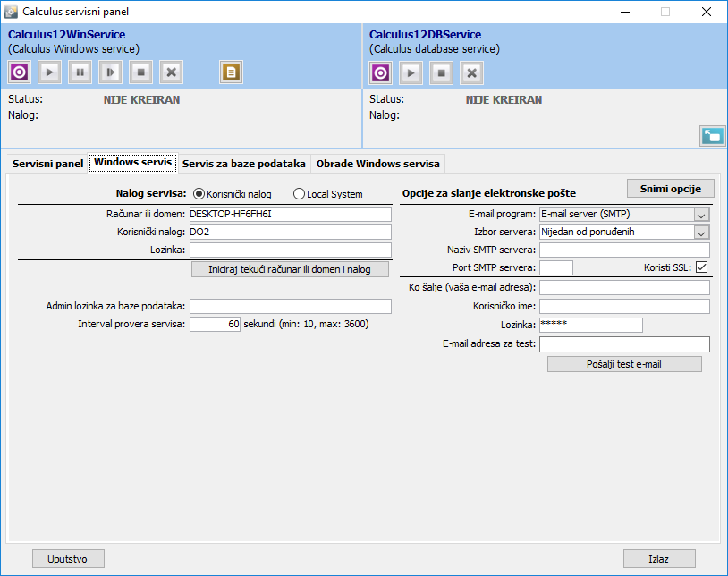Open the E-mail program dropdown

pos(701,215)
